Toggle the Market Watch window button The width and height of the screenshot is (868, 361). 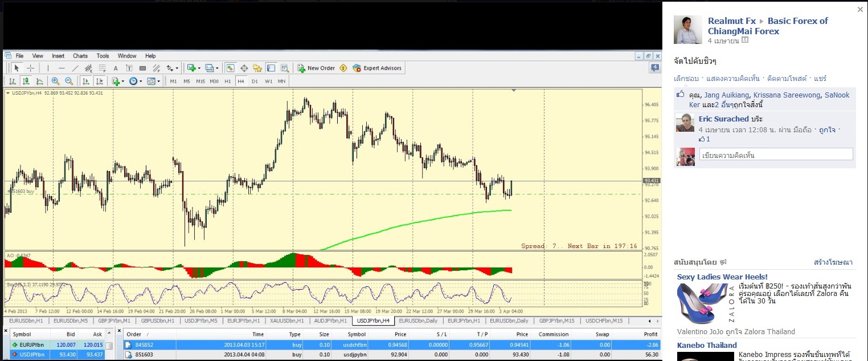click(x=231, y=68)
